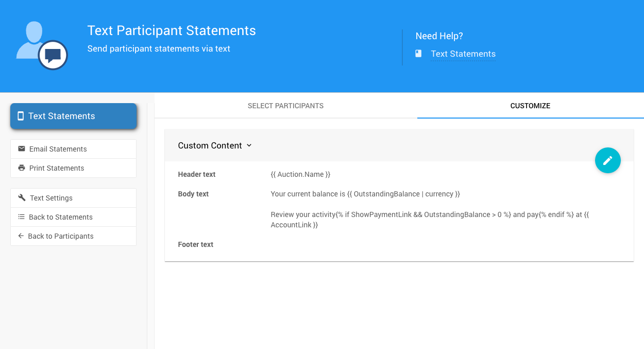Open the Text Statements help link
The width and height of the screenshot is (644, 349).
coord(463,54)
